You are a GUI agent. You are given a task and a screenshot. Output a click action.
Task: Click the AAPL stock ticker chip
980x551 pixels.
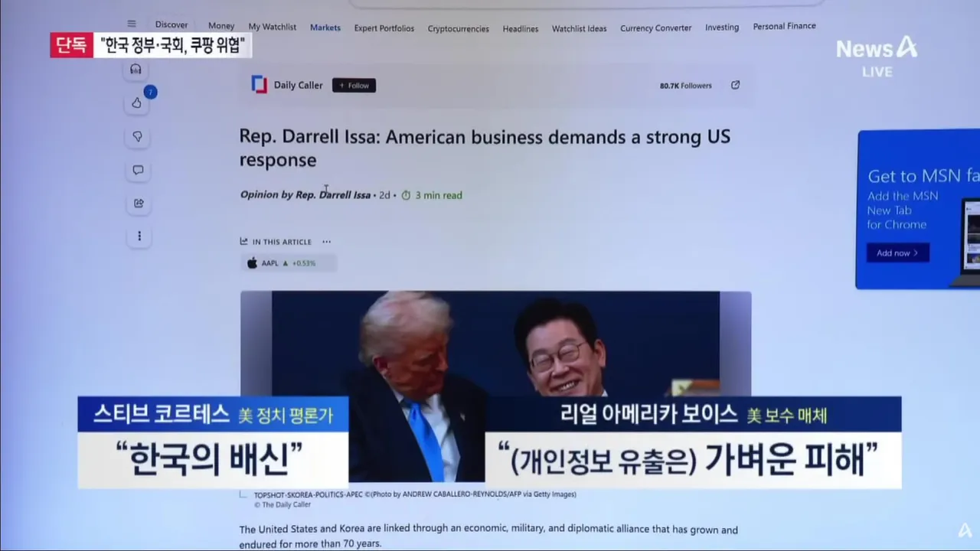pos(288,262)
